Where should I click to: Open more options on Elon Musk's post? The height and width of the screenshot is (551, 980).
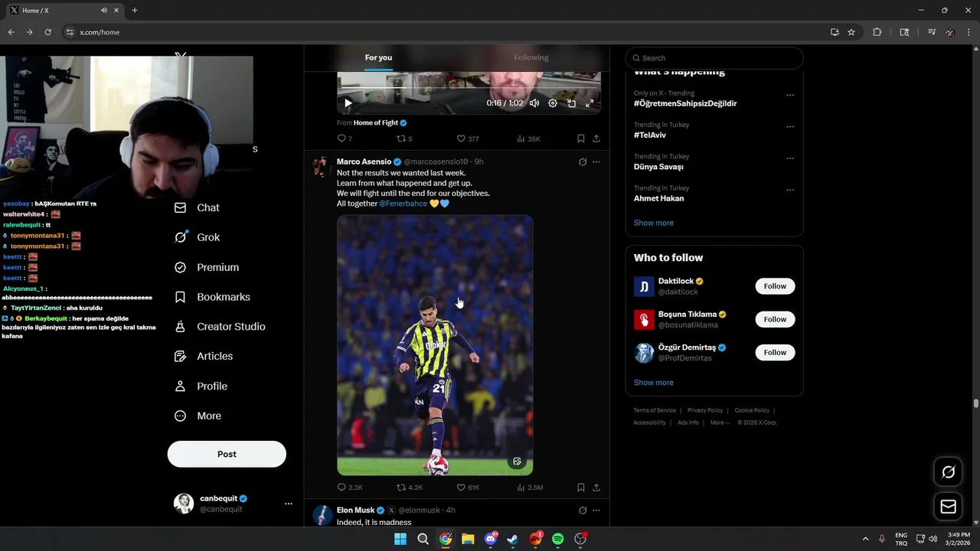[596, 510]
